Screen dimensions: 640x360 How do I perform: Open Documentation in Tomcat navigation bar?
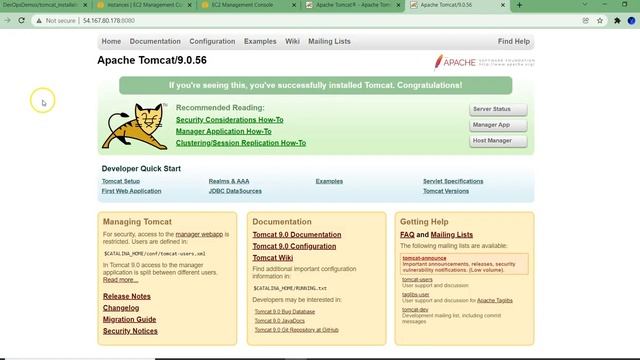[x=155, y=41]
